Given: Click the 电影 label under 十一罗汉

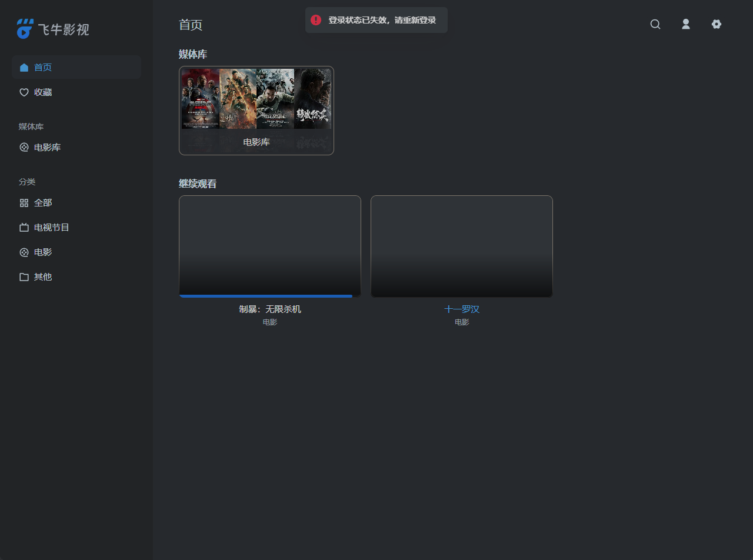Looking at the screenshot, I should [462, 322].
